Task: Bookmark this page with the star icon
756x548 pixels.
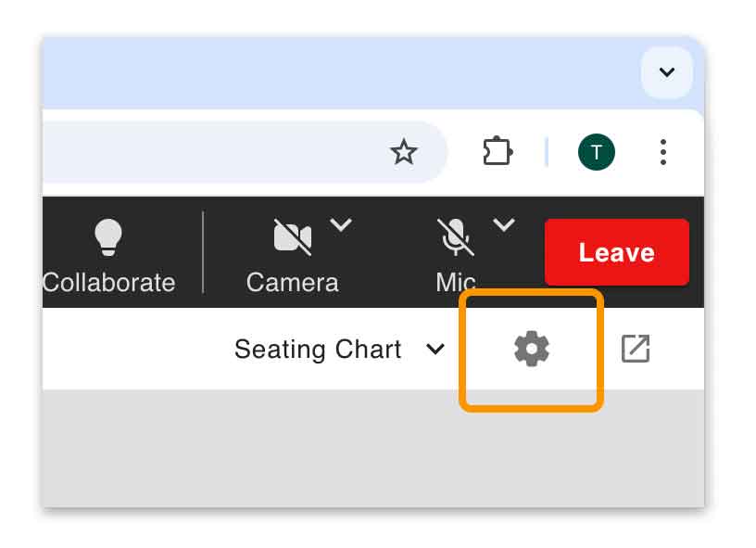Action: click(x=403, y=152)
